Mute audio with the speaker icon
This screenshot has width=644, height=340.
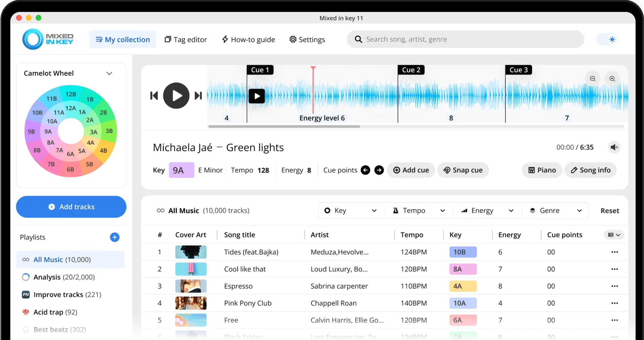pyautogui.click(x=614, y=147)
